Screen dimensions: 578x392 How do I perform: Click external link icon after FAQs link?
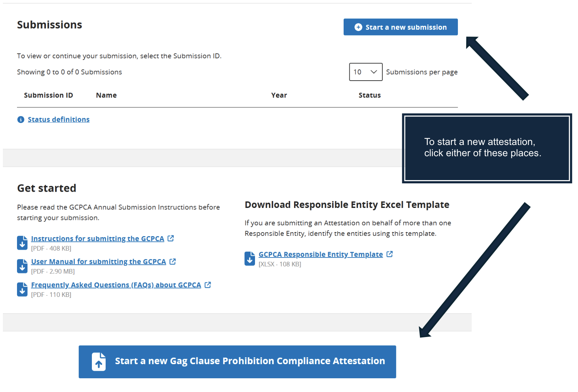(208, 285)
